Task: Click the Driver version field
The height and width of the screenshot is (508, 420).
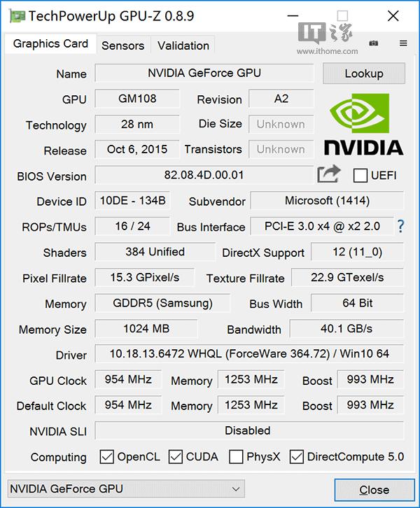Action: pos(249,354)
